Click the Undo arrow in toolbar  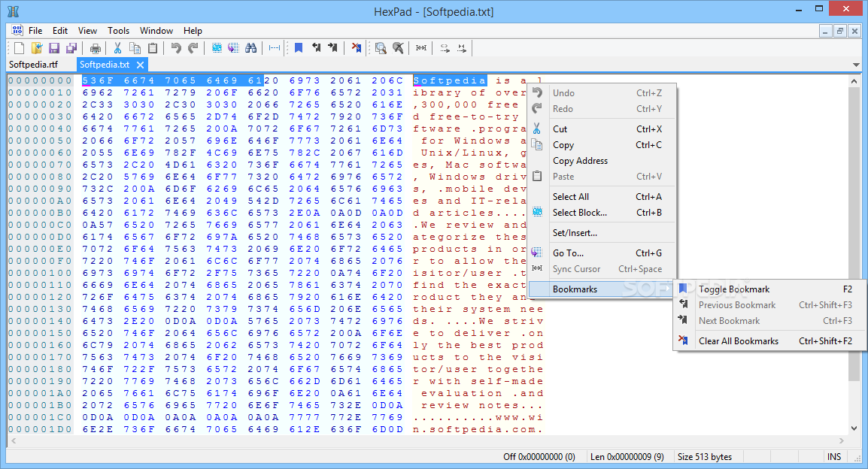click(175, 48)
